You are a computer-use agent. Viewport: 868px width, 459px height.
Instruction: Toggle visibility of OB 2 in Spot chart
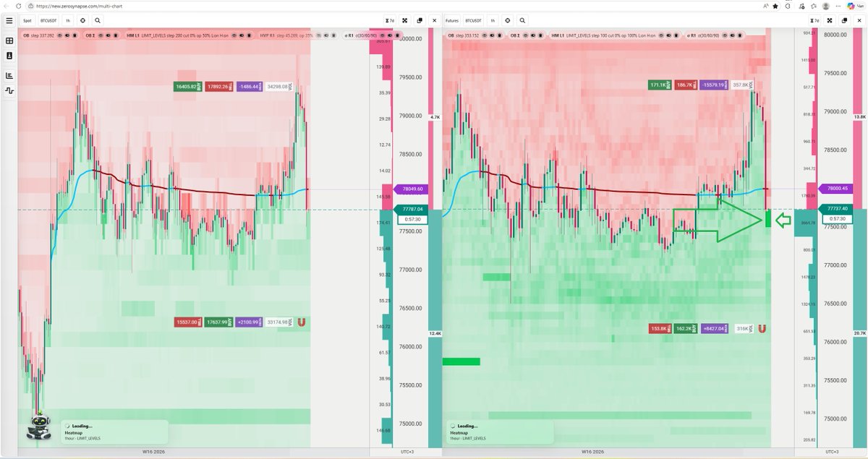tap(101, 35)
